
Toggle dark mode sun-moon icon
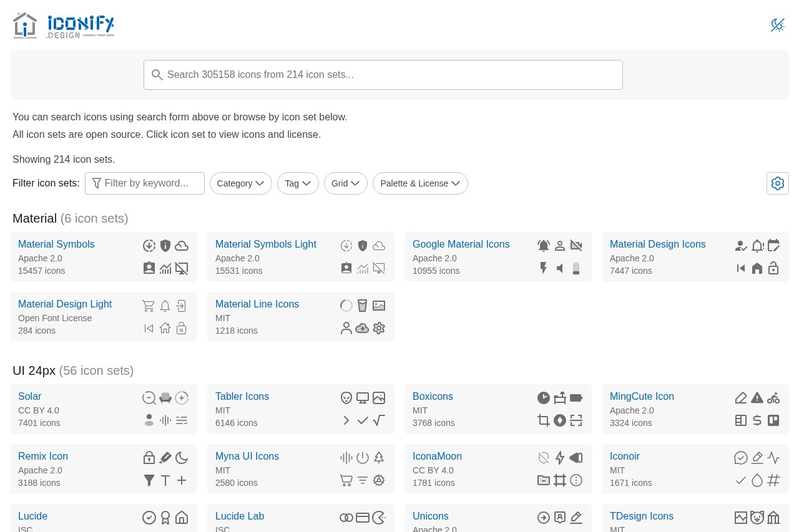coord(777,25)
